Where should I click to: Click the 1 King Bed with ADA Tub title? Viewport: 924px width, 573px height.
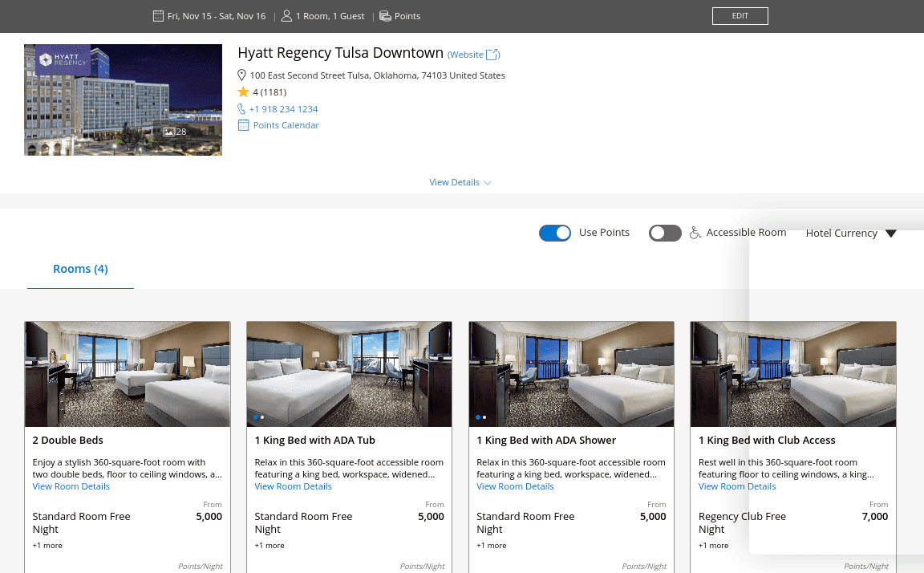click(x=314, y=441)
